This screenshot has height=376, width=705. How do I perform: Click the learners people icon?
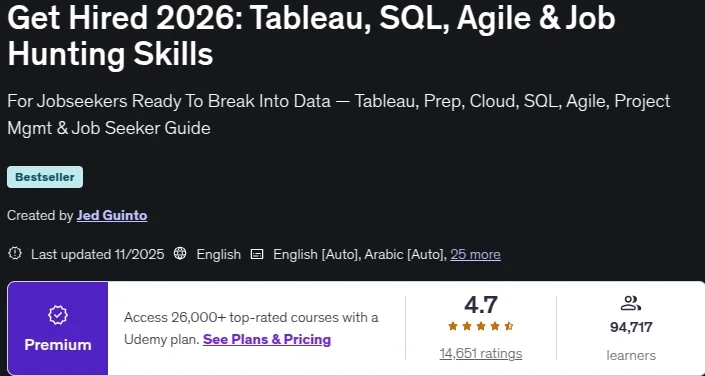630,303
